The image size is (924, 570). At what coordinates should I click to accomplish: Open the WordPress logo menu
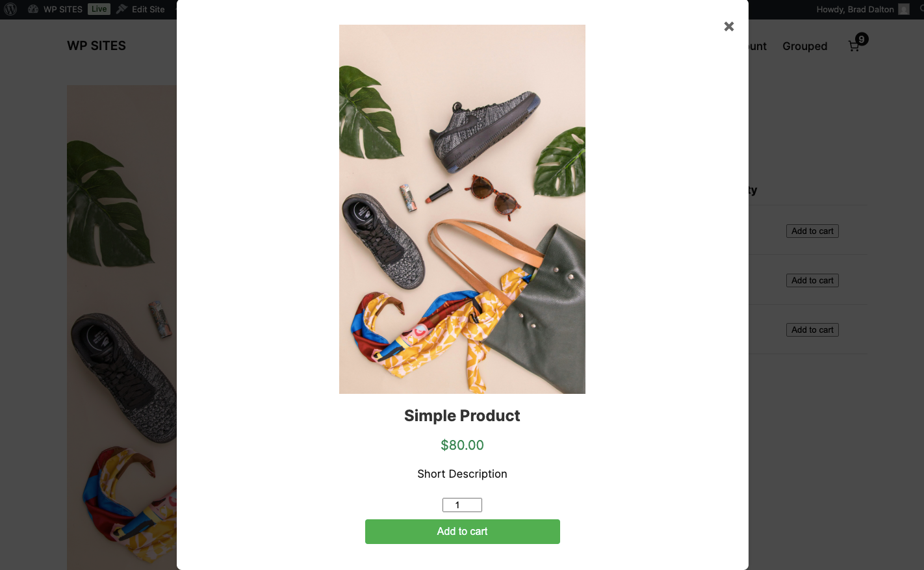pos(10,9)
